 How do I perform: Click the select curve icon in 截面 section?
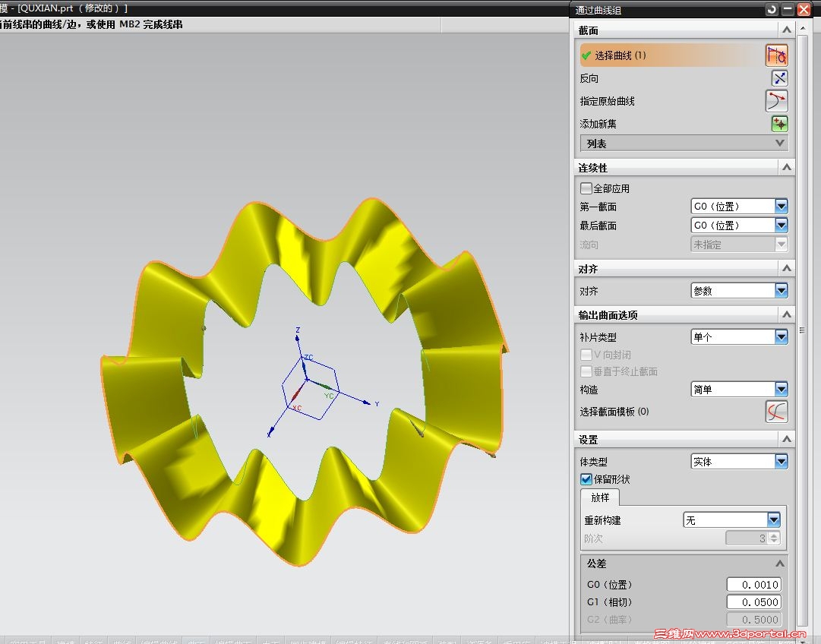(x=776, y=55)
